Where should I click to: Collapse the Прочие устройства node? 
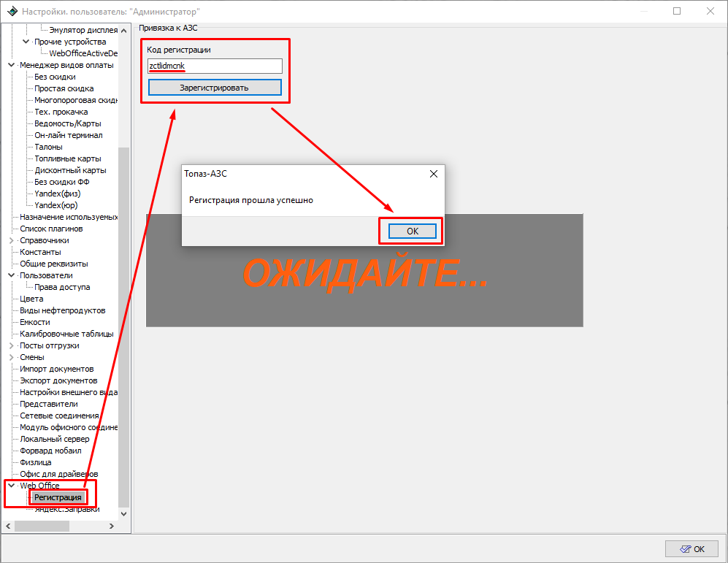[26, 42]
